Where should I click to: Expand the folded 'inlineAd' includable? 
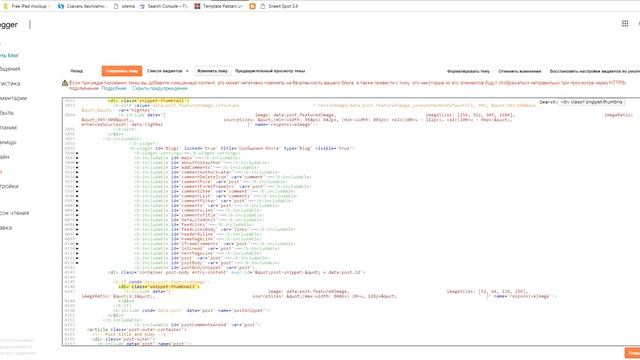tap(77, 249)
